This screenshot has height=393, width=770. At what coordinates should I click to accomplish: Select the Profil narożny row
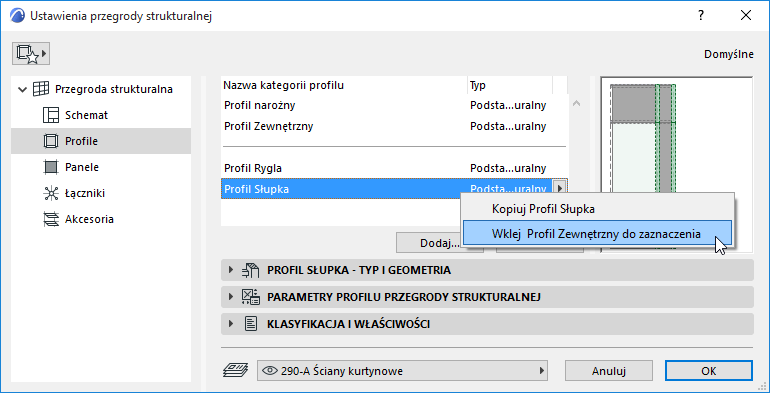coord(394,105)
